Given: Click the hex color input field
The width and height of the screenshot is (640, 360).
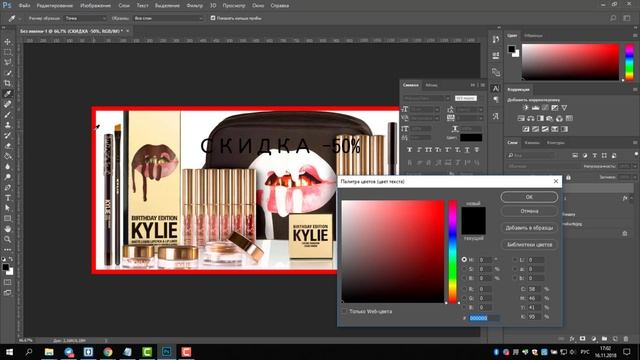Looking at the screenshot, I should coord(484,318).
